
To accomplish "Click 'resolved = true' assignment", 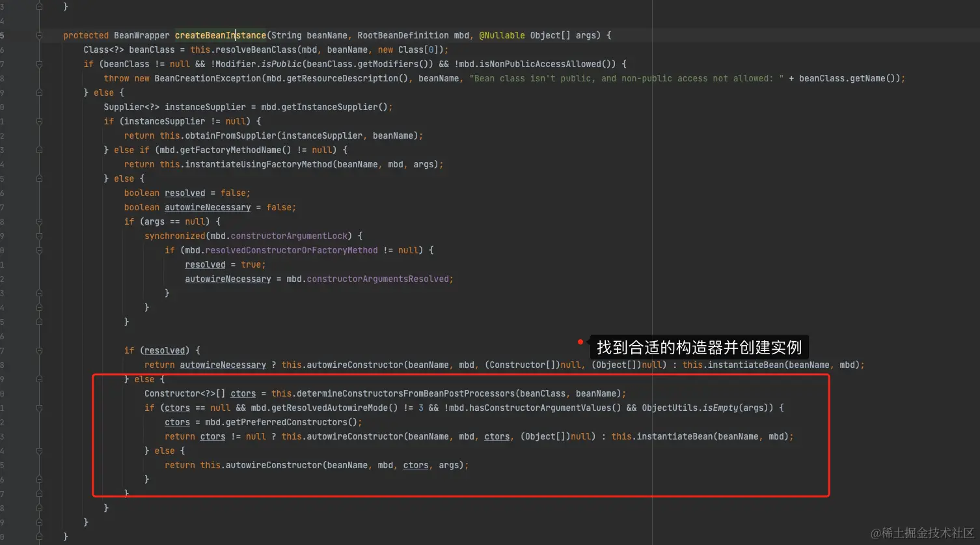I will pyautogui.click(x=223, y=264).
